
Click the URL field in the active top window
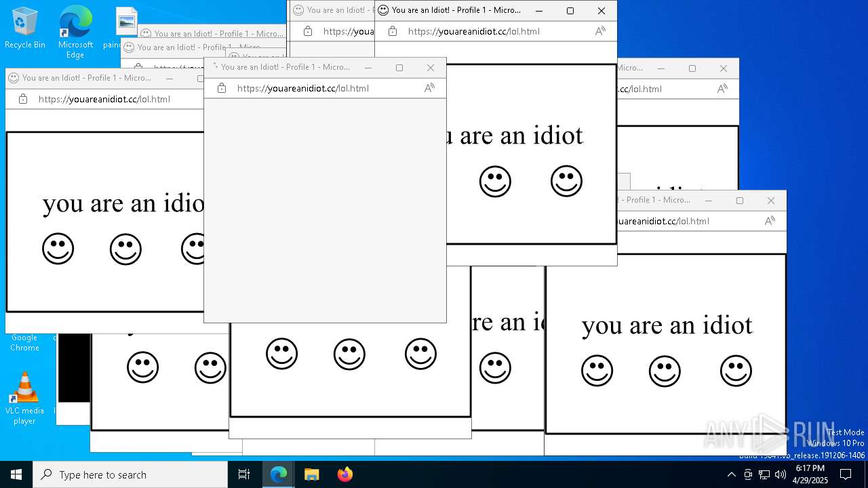click(x=474, y=31)
